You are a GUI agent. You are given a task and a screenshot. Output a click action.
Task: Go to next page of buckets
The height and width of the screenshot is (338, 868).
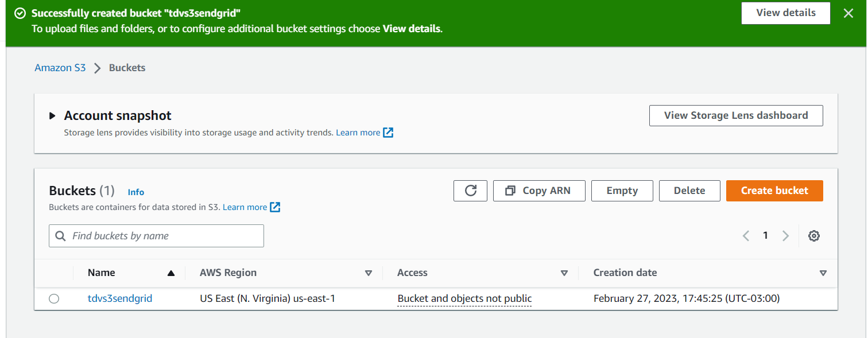[785, 236]
